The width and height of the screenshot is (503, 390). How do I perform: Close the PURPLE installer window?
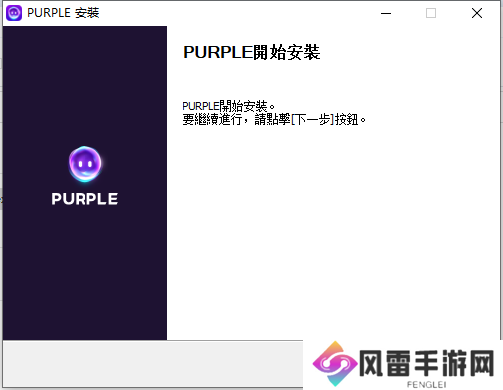point(477,13)
